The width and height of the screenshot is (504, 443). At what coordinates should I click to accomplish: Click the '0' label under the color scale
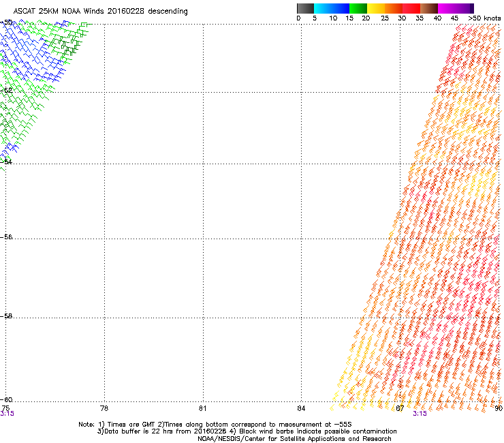[x=298, y=18]
